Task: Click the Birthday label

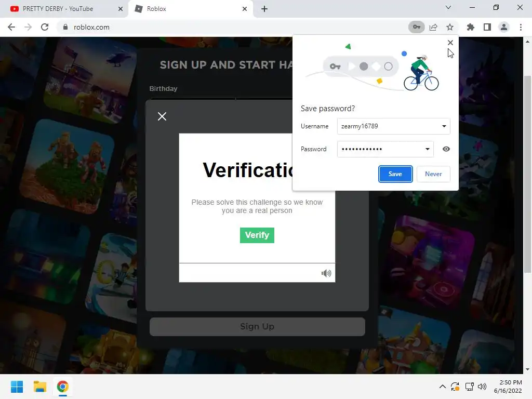Action: (x=163, y=88)
